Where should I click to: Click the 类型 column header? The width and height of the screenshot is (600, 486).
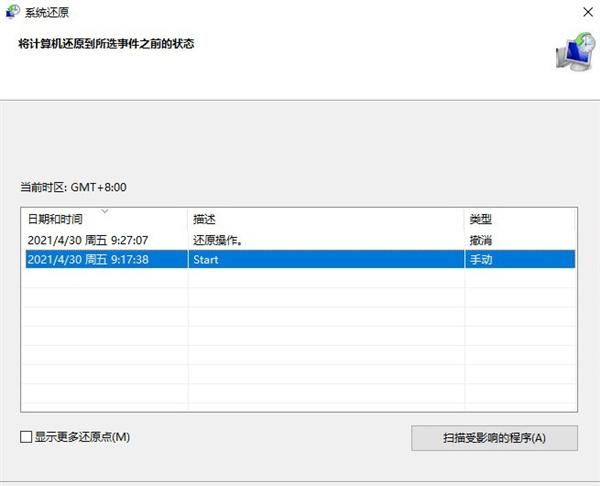coord(520,219)
